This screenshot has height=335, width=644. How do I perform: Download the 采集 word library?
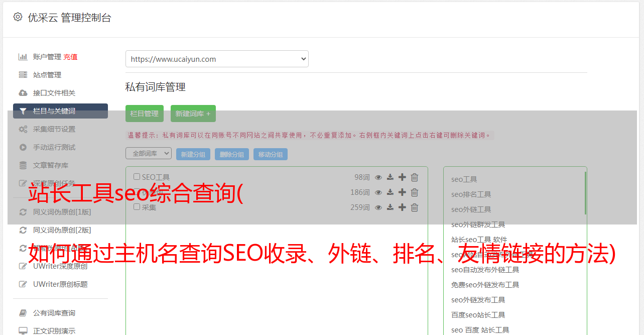point(390,207)
